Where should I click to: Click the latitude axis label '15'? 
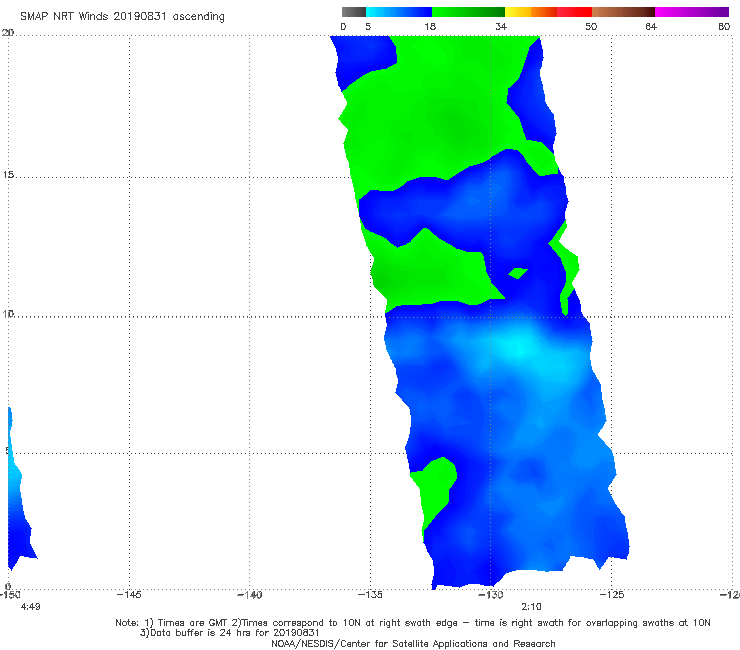point(8,175)
